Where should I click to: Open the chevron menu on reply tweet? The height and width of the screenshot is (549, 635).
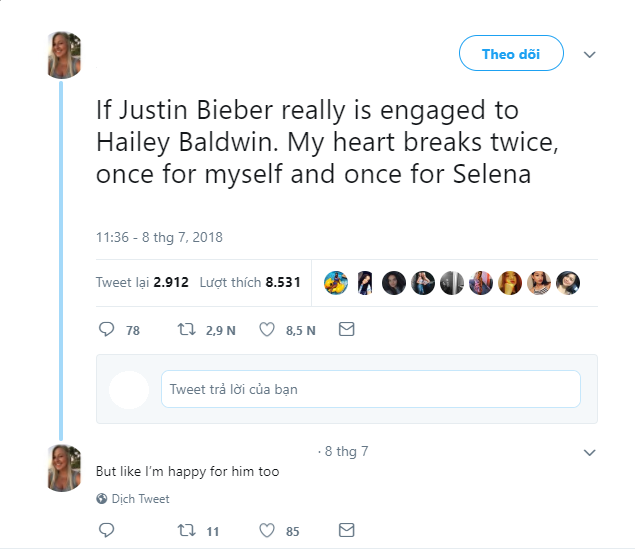point(589,453)
